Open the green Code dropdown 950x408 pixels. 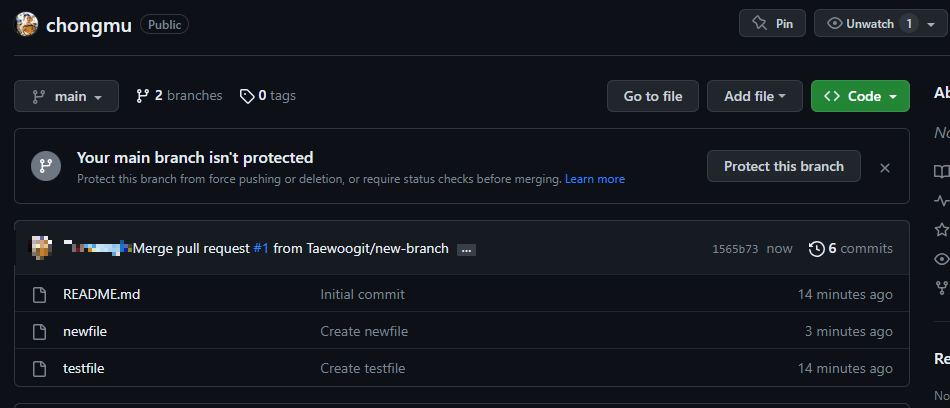click(x=860, y=96)
